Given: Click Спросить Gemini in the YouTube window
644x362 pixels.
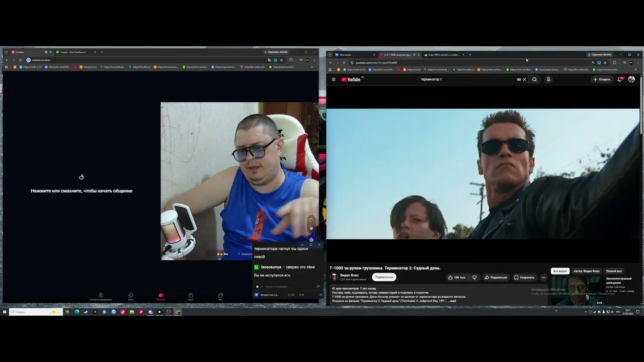Looking at the screenshot, I should (x=599, y=55).
